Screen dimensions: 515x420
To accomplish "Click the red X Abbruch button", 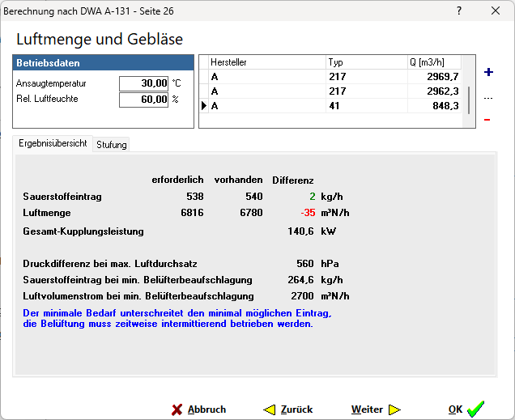I will coord(198,409).
